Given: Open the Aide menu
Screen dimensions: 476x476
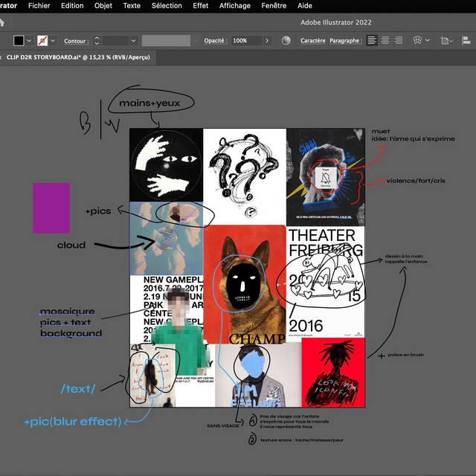Looking at the screenshot, I should click(305, 6).
